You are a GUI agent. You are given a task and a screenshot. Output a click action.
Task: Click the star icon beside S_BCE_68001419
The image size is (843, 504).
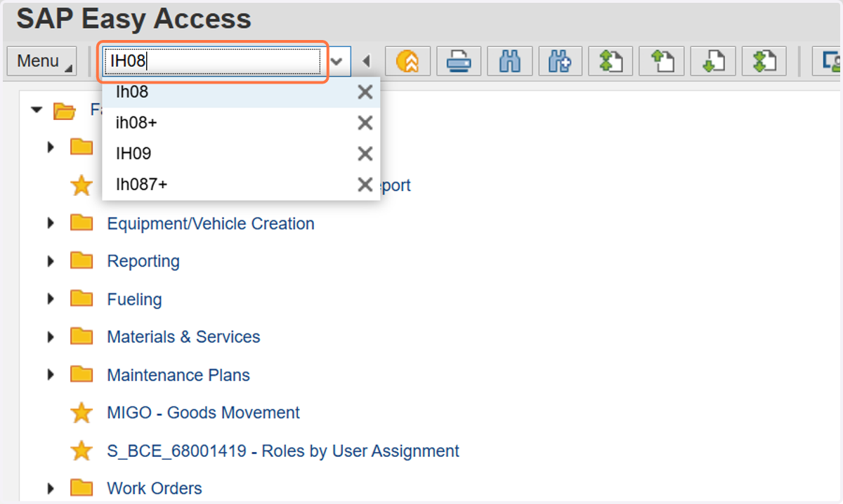pos(82,451)
